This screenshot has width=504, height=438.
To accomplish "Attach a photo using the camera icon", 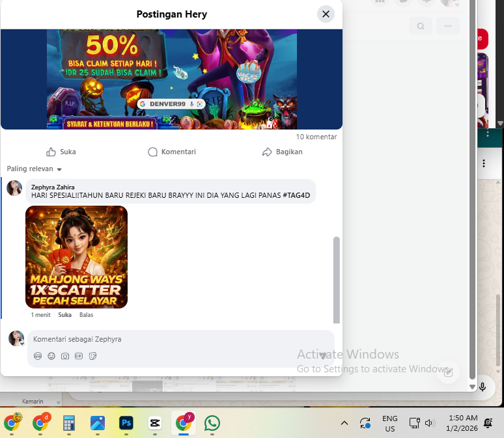I will pos(65,356).
